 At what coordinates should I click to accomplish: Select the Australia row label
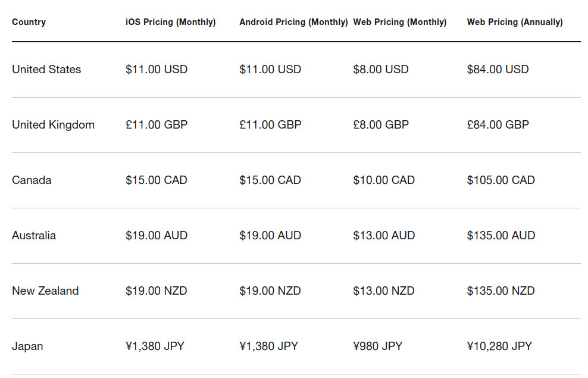pyautogui.click(x=34, y=236)
